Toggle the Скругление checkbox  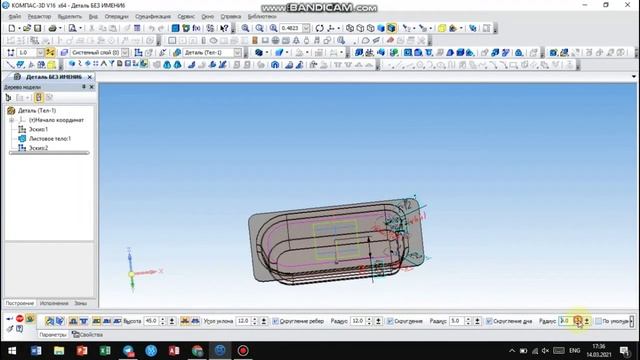pos(390,321)
